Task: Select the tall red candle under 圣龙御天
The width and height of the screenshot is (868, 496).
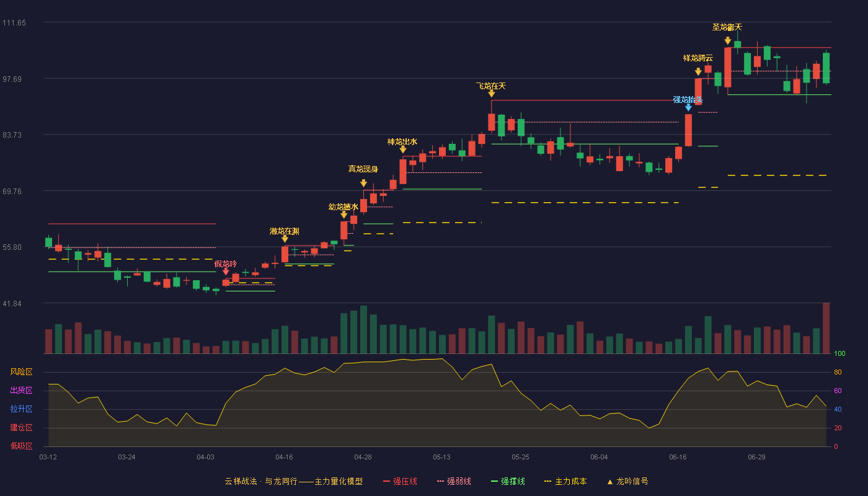Action: coord(727,67)
